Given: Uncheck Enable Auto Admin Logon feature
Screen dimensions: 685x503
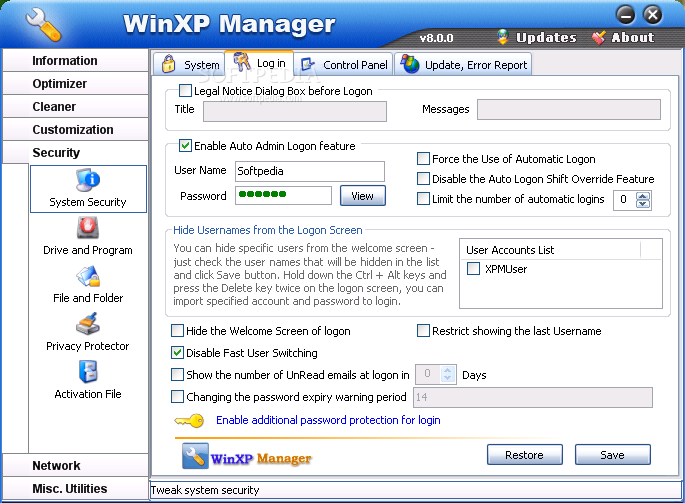Looking at the screenshot, I should (x=185, y=146).
